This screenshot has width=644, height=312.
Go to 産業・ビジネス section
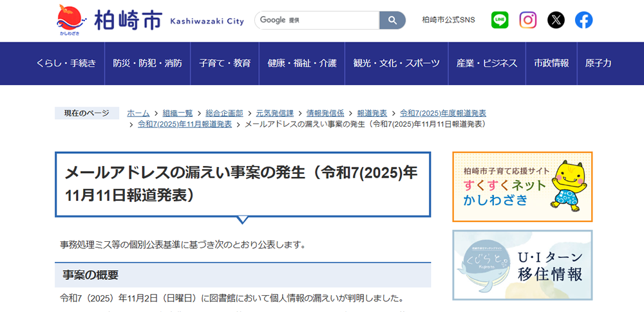point(487,63)
